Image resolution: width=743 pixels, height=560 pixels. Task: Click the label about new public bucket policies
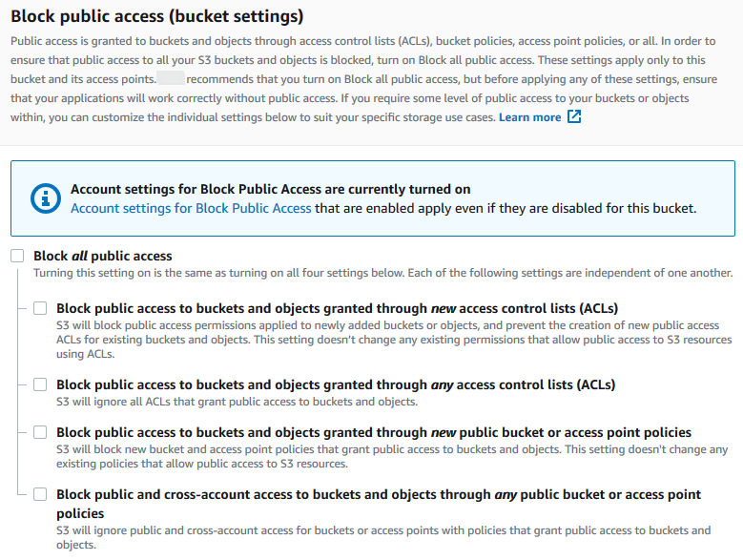tap(374, 432)
